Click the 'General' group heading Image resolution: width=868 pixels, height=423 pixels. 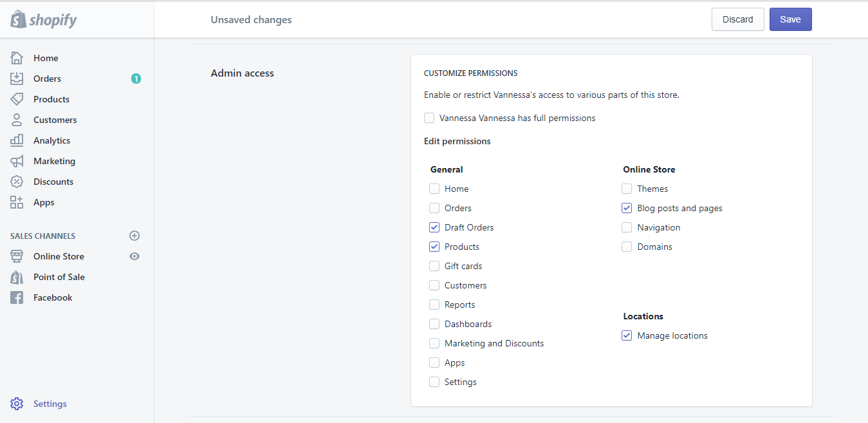pyautogui.click(x=447, y=169)
